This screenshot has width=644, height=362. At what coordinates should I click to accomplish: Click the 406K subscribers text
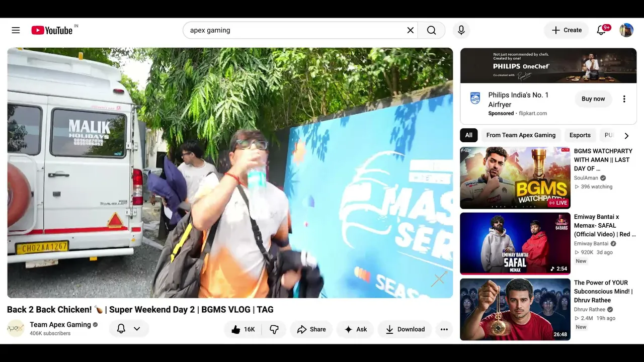(x=50, y=333)
